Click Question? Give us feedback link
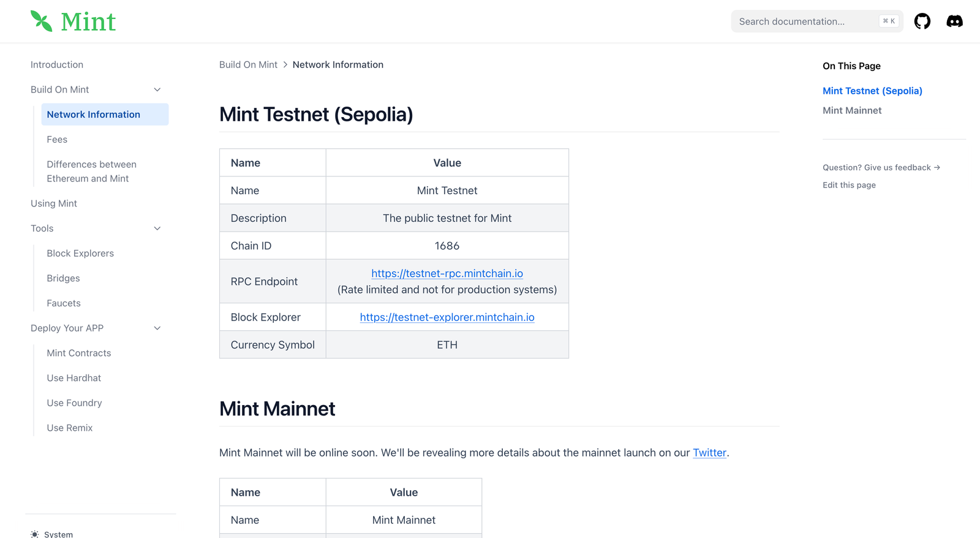Screen dimensions: 980x538 point(881,167)
